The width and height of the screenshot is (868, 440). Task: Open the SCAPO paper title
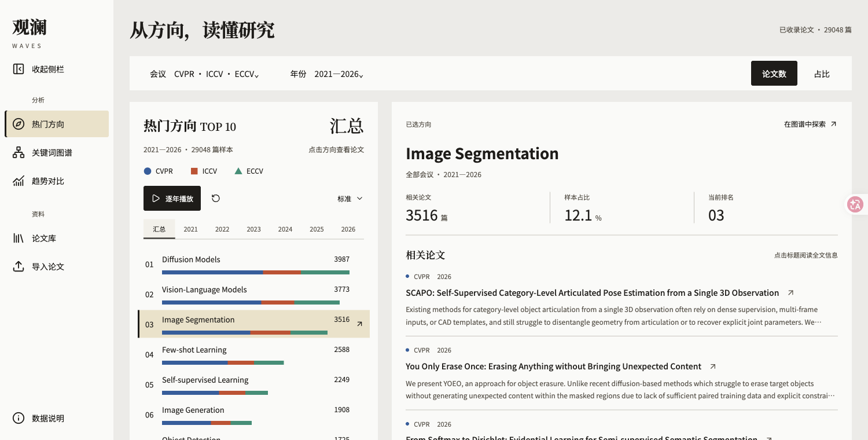[x=592, y=293]
